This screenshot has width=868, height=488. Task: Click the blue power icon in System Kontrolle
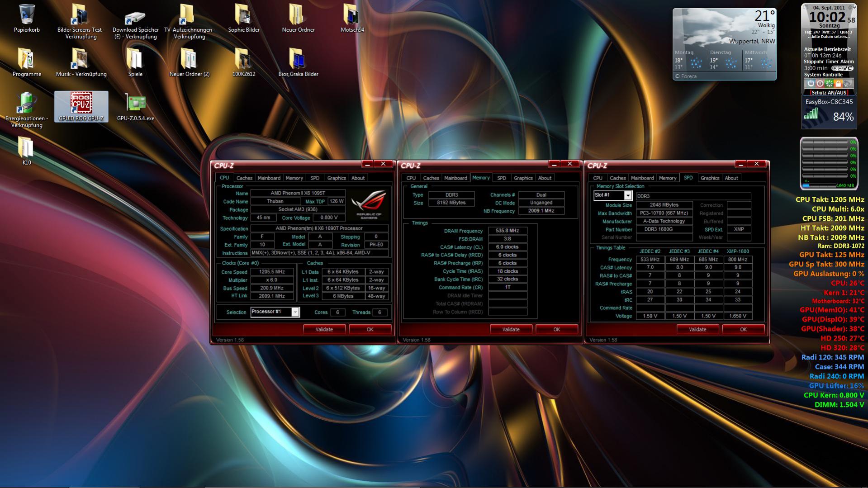click(811, 84)
